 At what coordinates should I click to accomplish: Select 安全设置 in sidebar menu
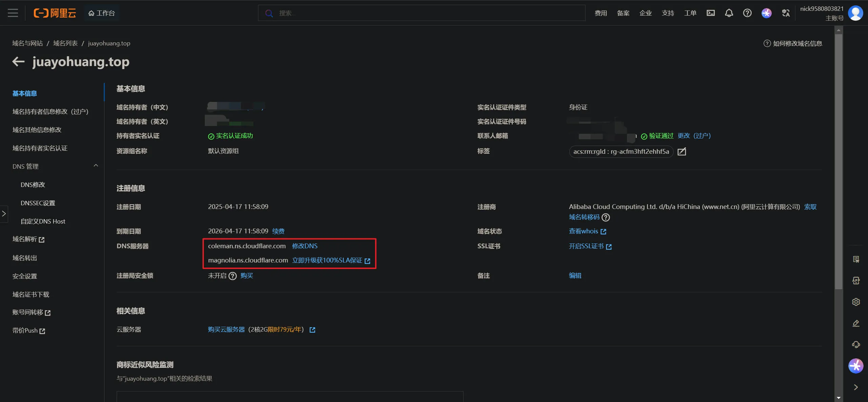25,276
